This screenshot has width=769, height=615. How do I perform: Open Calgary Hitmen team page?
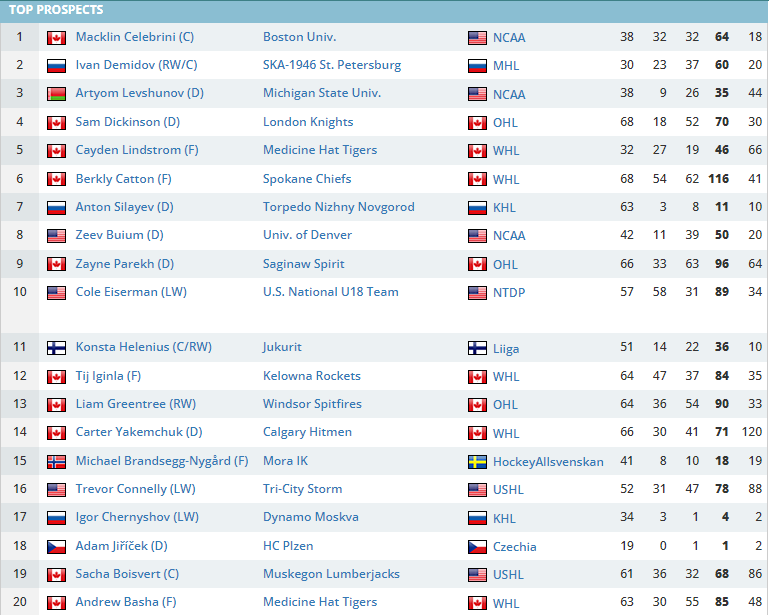click(307, 432)
